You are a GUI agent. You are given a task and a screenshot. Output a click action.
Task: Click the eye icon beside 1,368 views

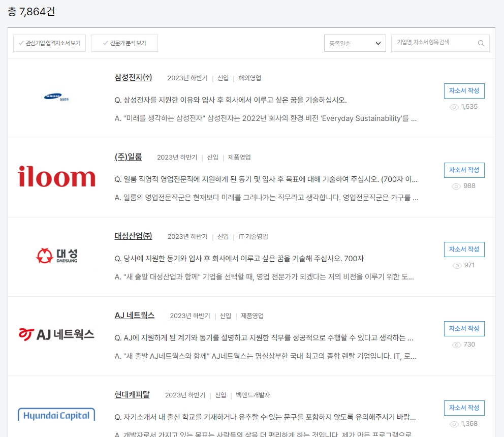pos(454,424)
